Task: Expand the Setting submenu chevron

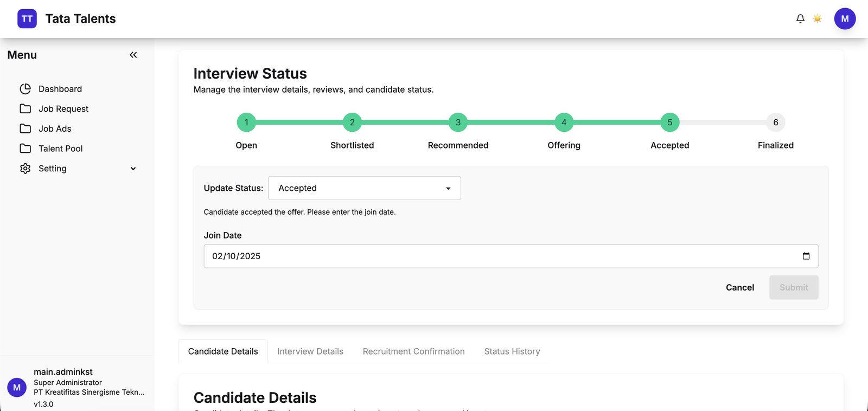Action: (x=133, y=169)
